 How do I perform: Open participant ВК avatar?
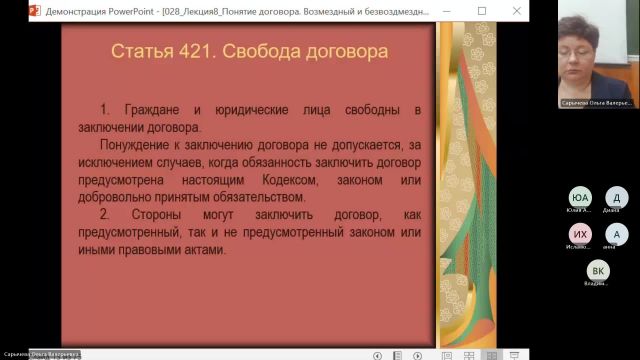(598, 271)
